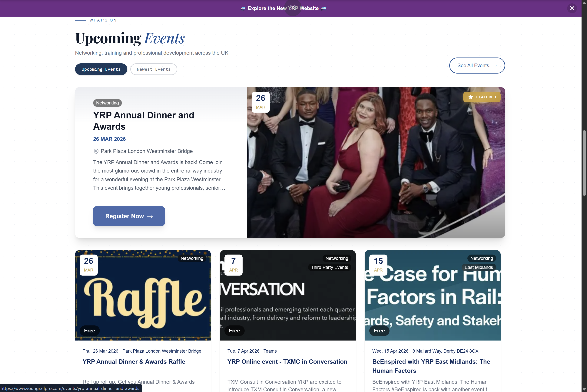This screenshot has height=392, width=587.
Task: Switch to the Upcoming Events tab
Action: [x=101, y=69]
